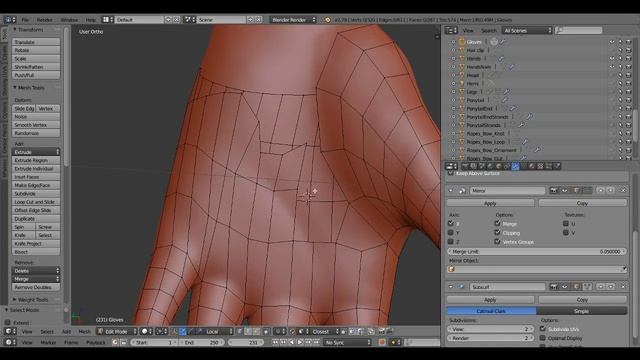
Task: Click the record auto-keyframe button
Action: click(x=382, y=342)
